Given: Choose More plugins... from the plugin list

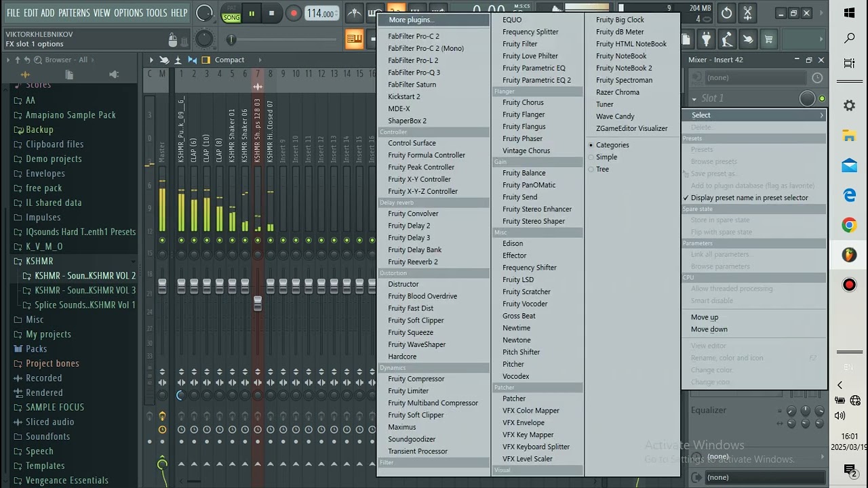Looking at the screenshot, I should pyautogui.click(x=433, y=20).
